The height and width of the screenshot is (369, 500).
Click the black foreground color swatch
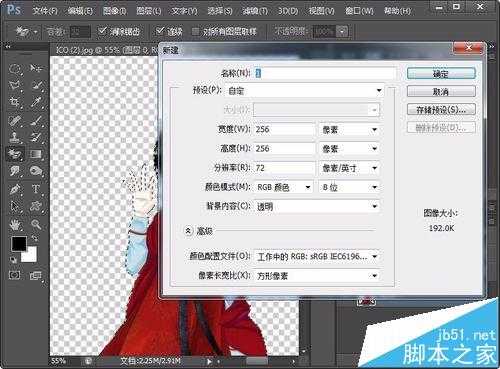(19, 244)
